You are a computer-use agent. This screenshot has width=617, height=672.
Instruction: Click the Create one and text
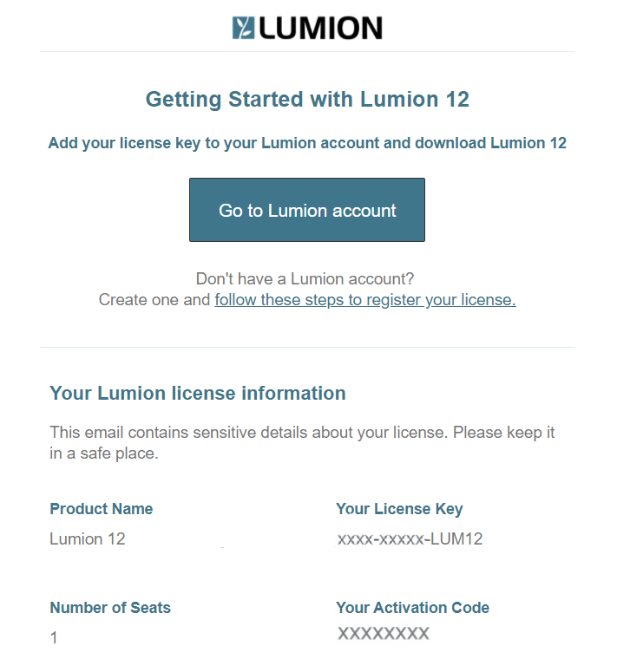point(154,300)
